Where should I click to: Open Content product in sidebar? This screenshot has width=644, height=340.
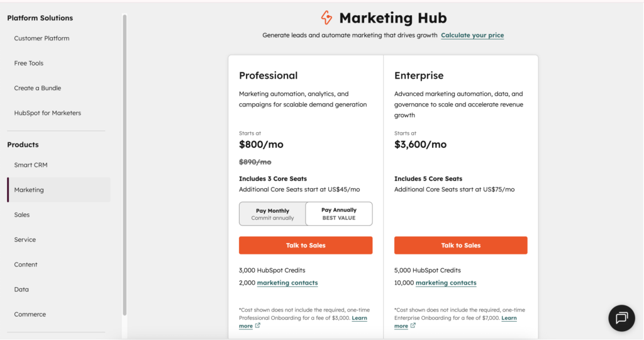coord(25,264)
